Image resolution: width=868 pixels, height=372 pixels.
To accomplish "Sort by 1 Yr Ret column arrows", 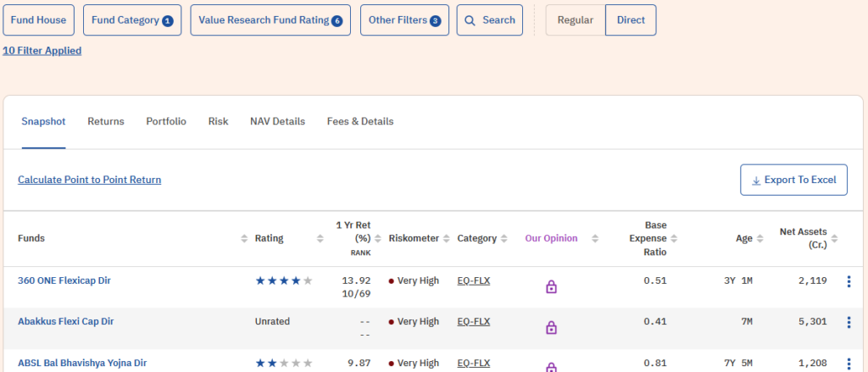I will point(378,239).
